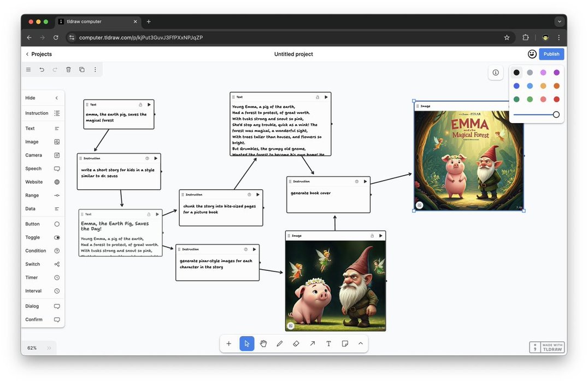The width and height of the screenshot is (588, 383).
Task: Open the main hamburger menu
Action: click(x=28, y=69)
